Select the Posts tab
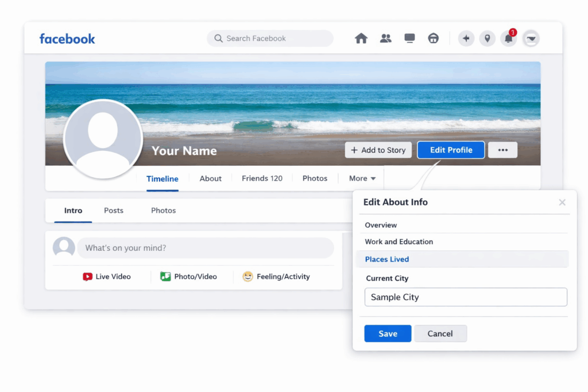 (x=113, y=211)
